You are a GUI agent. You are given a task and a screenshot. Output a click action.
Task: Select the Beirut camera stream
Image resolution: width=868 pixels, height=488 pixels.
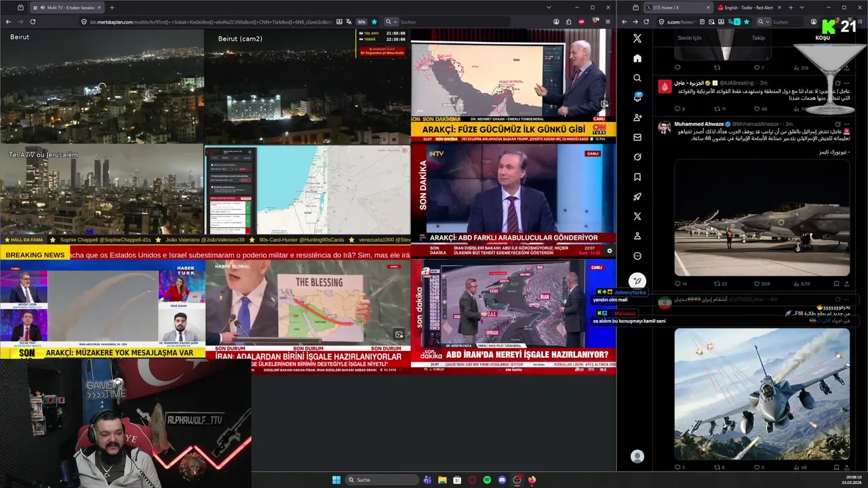pos(102,85)
